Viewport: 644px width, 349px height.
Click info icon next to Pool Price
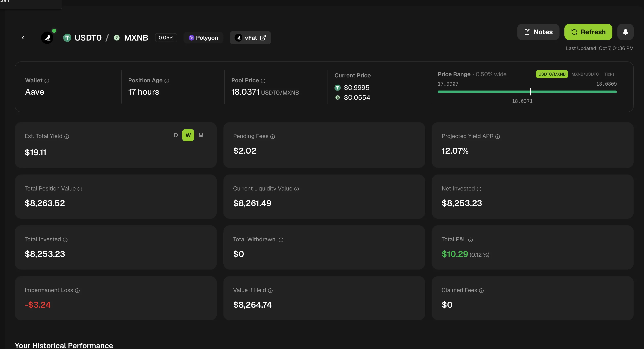(x=263, y=81)
